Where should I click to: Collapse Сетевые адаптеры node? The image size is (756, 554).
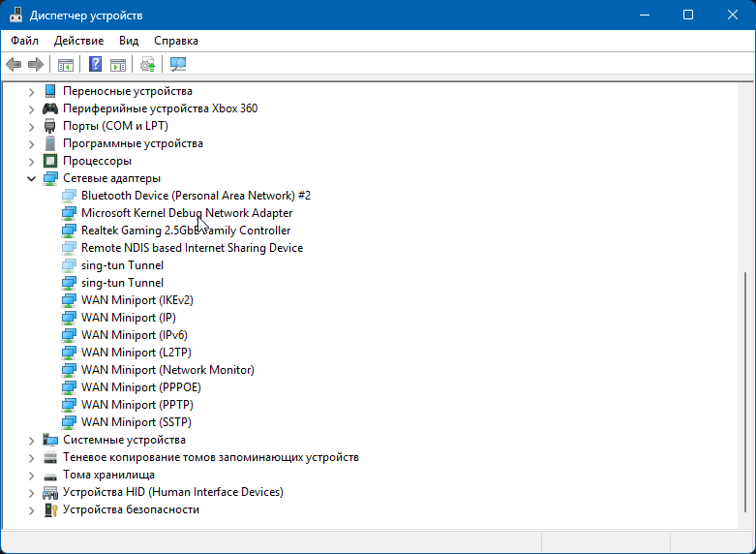coord(31,178)
